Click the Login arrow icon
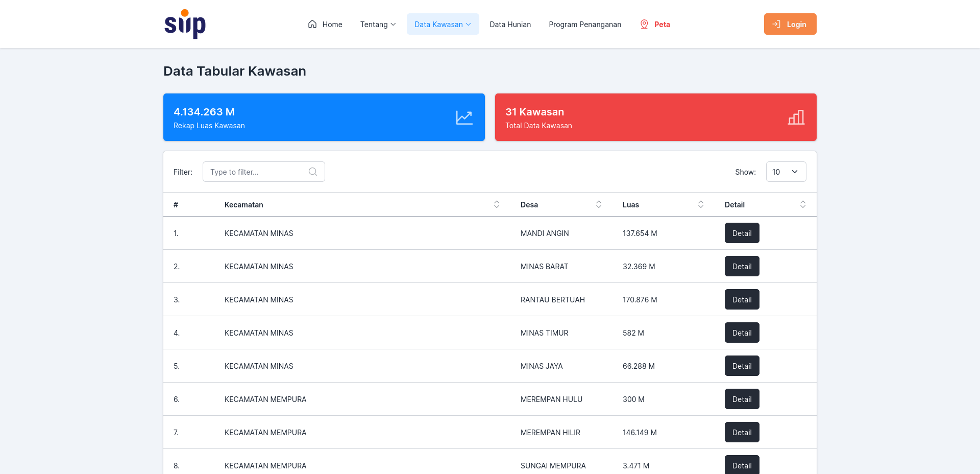Image resolution: width=980 pixels, height=474 pixels. 776,24
